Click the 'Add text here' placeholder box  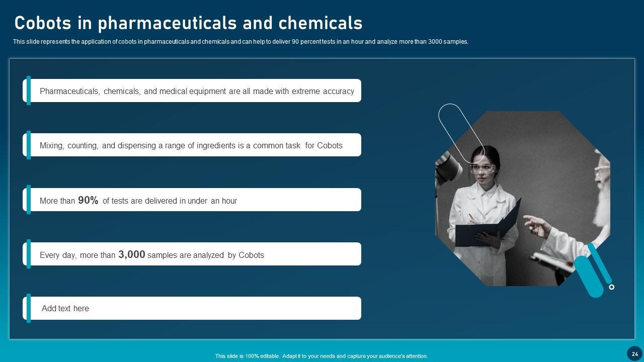pos(192,308)
